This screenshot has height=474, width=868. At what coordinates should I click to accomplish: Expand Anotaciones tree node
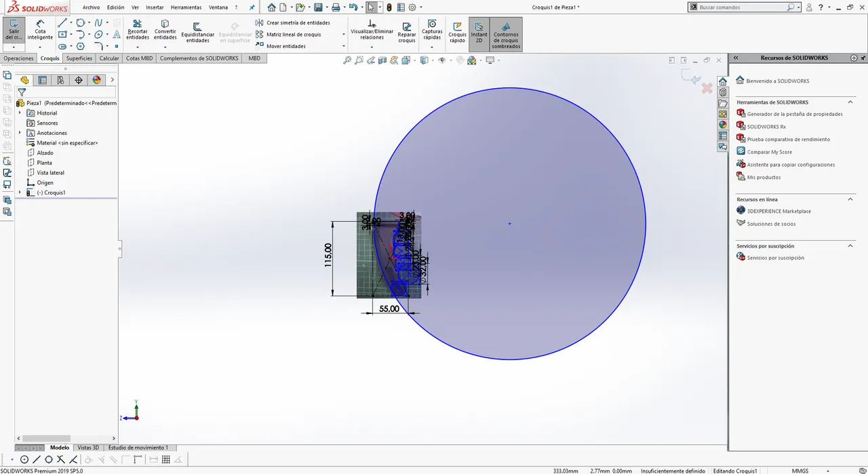click(x=20, y=133)
